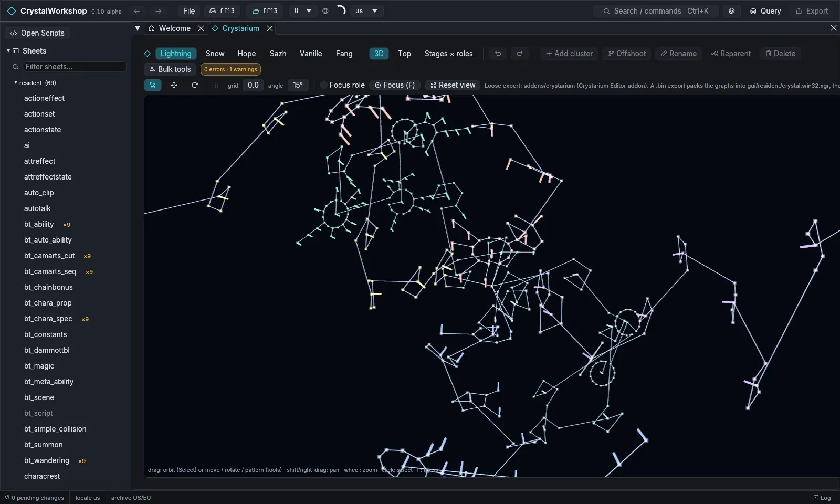Click the Add cluster button
This screenshot has height=504, width=840.
tap(569, 54)
